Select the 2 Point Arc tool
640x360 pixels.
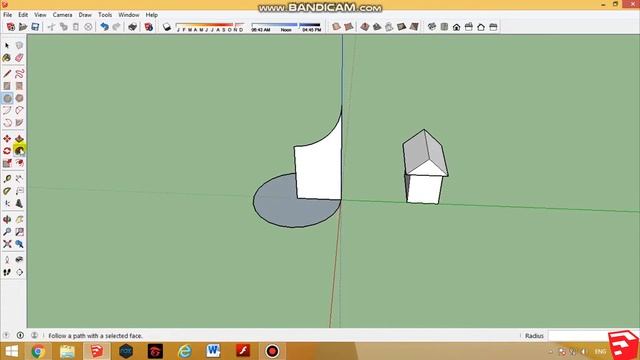[x=19, y=111]
